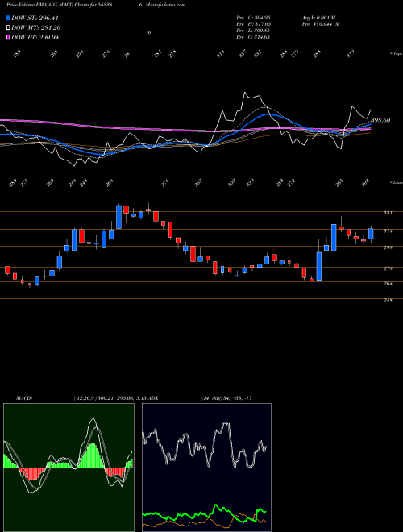Click the '<Tops' label on the right
The image size is (403, 532).
coord(396,54)
